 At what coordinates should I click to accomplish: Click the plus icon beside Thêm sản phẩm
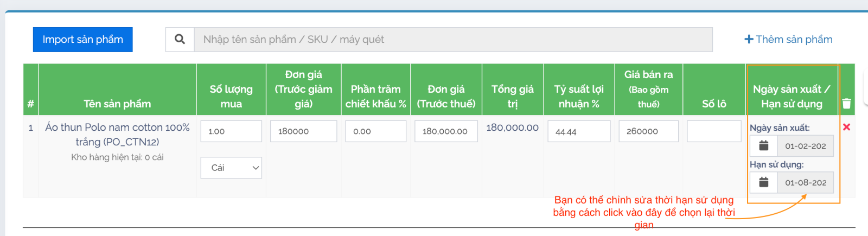coord(749,40)
